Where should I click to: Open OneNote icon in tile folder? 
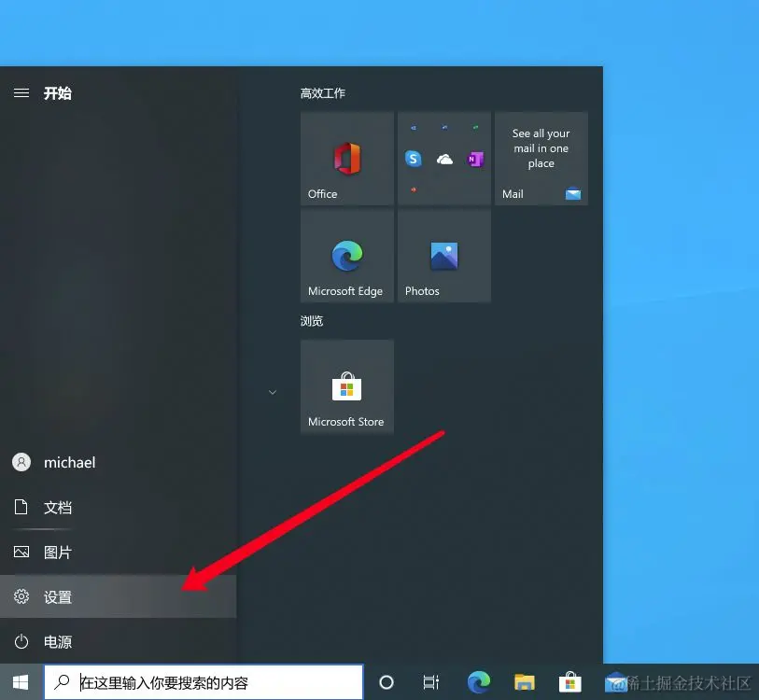pos(475,159)
